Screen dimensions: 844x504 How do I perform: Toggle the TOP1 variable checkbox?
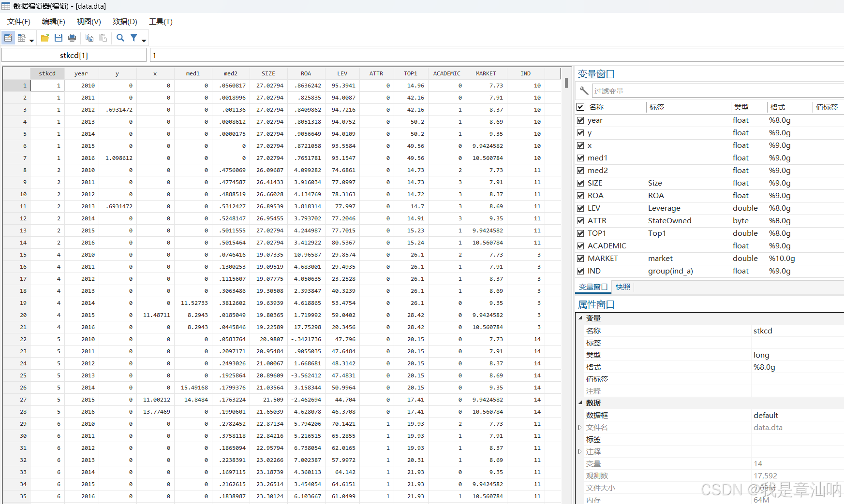[580, 233]
